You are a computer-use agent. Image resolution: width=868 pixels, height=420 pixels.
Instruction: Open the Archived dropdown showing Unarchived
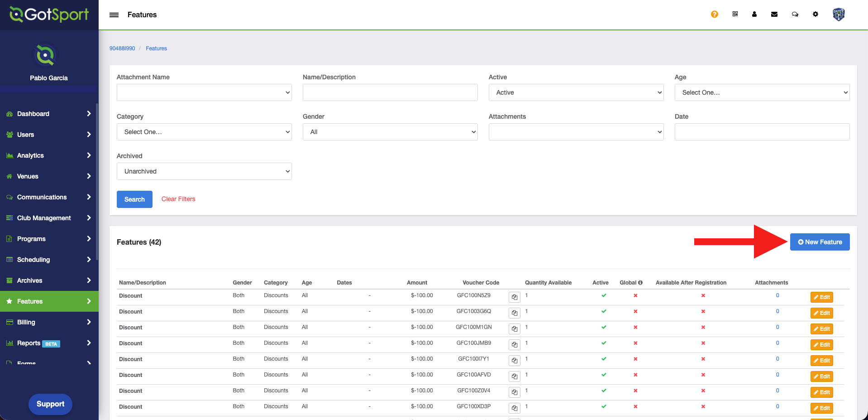click(204, 171)
